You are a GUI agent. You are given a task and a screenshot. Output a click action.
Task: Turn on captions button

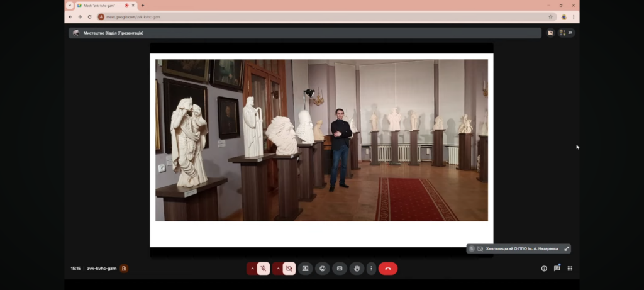340,269
